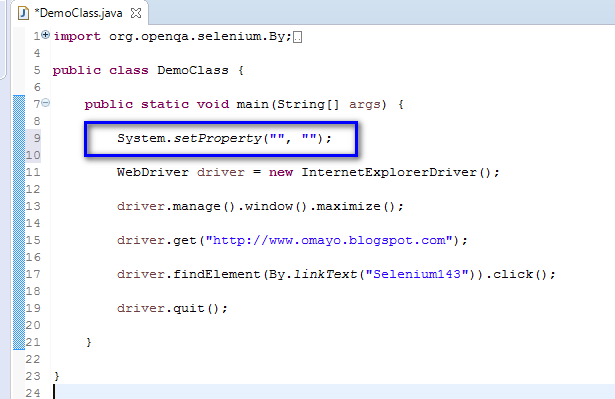Click the main method name

pos(253,104)
